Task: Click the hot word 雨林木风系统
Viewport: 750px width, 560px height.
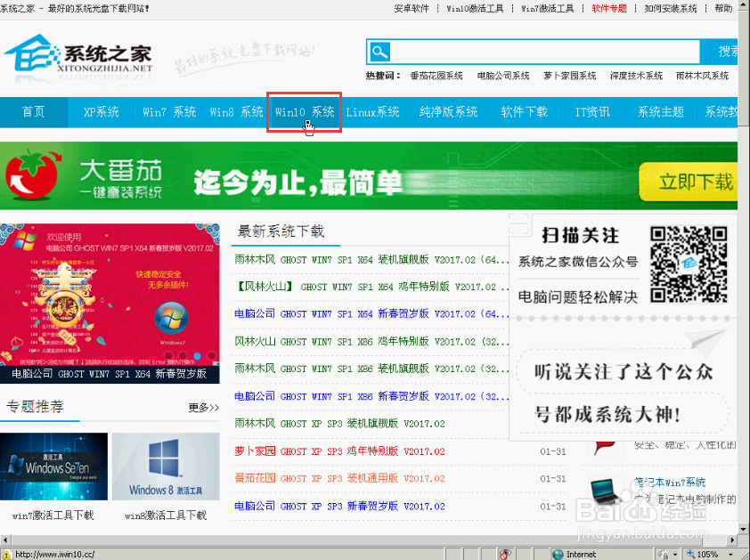Action: pos(702,76)
